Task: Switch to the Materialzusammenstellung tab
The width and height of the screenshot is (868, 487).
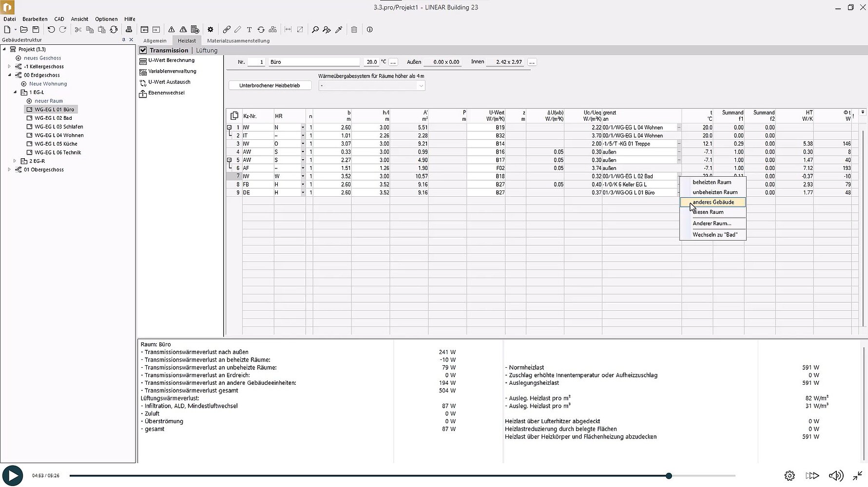Action: (238, 41)
